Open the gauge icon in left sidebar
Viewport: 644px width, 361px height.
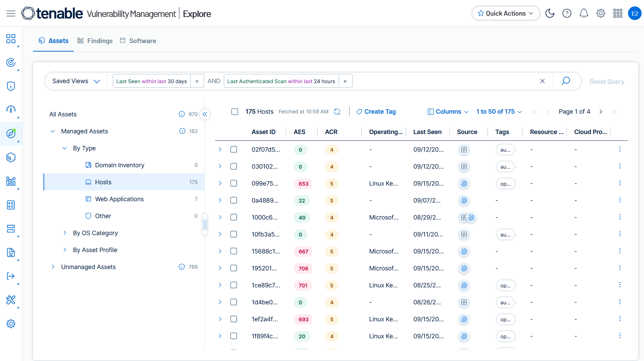11,109
